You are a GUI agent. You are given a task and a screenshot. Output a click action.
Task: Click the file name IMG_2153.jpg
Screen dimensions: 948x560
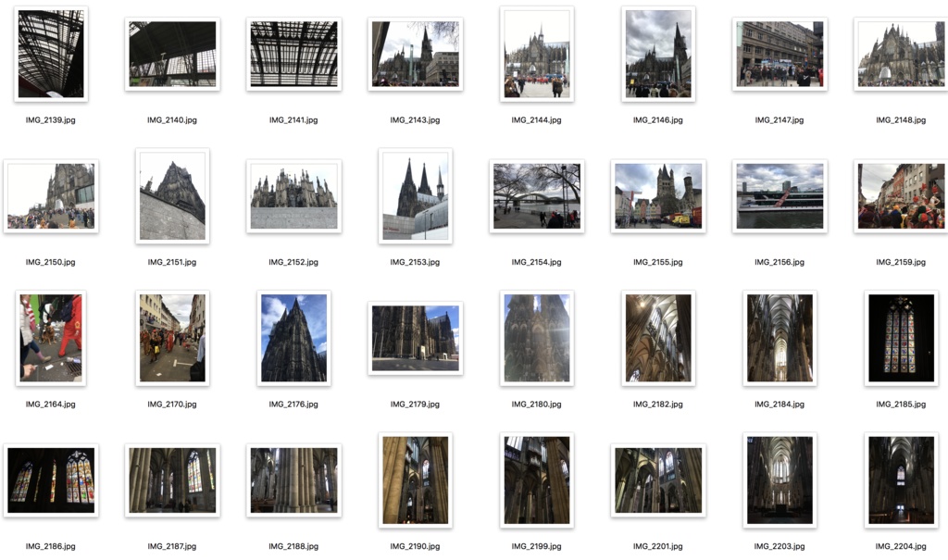(x=416, y=263)
